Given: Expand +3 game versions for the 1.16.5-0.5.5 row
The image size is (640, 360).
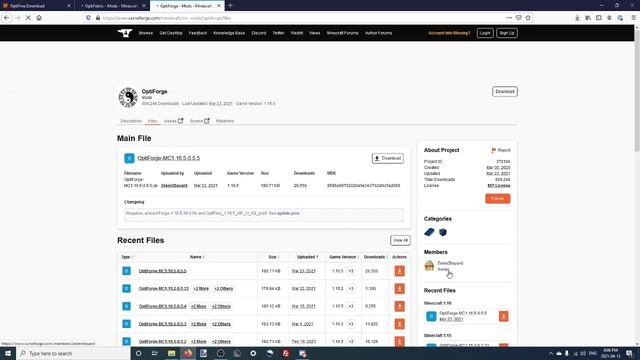Looking at the screenshot, I should coord(351,271).
